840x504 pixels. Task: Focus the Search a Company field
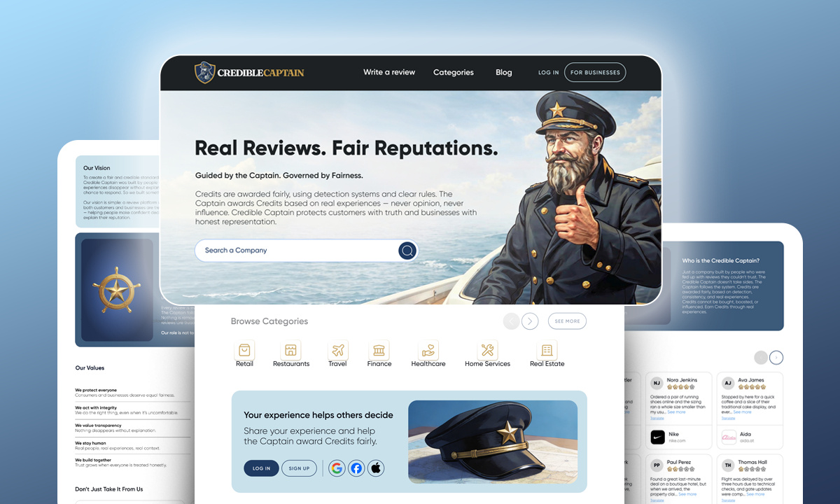tap(306, 251)
